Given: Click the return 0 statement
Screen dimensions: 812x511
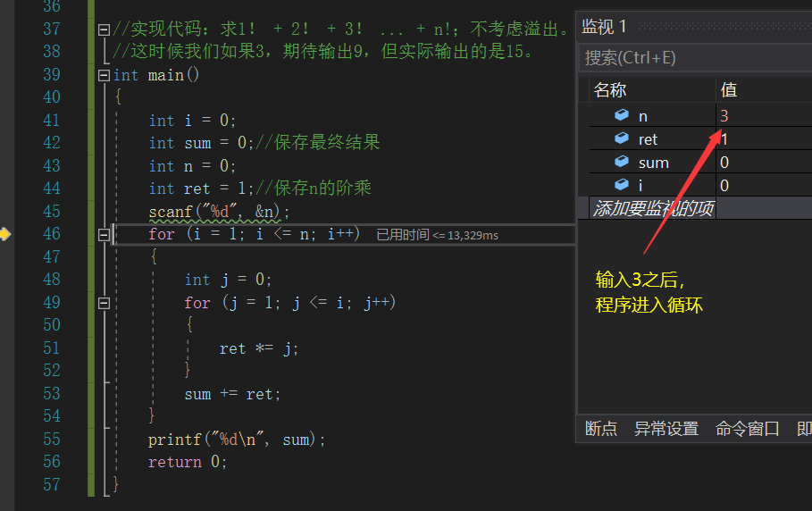Looking at the screenshot, I should (188, 462).
